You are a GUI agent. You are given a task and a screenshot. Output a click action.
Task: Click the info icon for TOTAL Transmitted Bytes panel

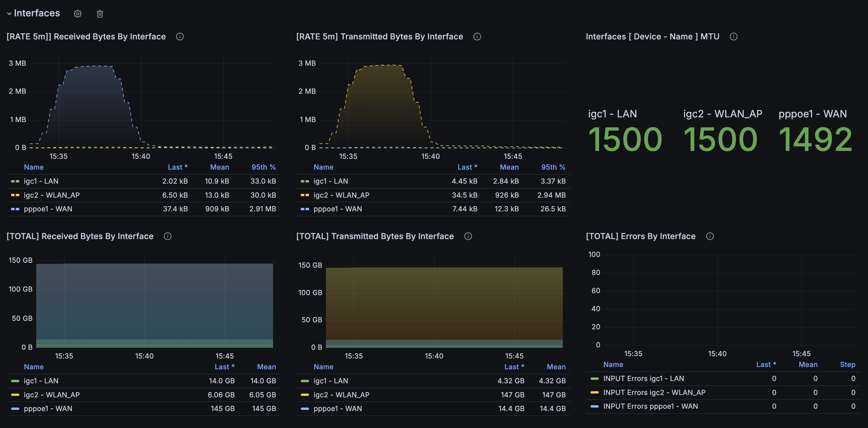point(468,236)
